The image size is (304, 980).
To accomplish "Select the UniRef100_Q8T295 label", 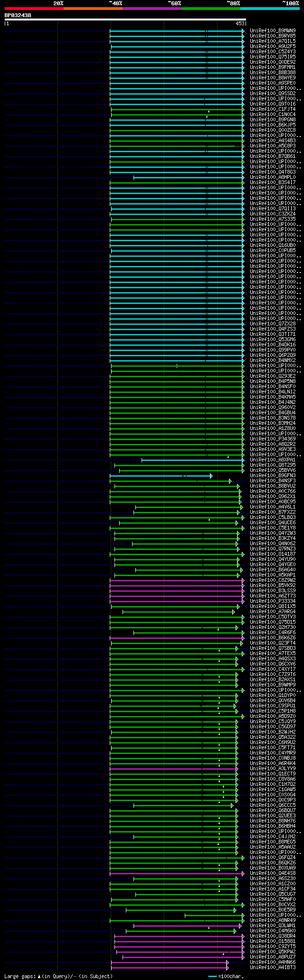I will (273, 465).
